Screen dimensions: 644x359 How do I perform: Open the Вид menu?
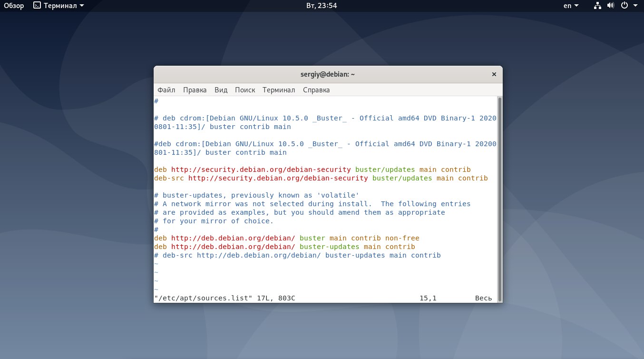(x=221, y=90)
